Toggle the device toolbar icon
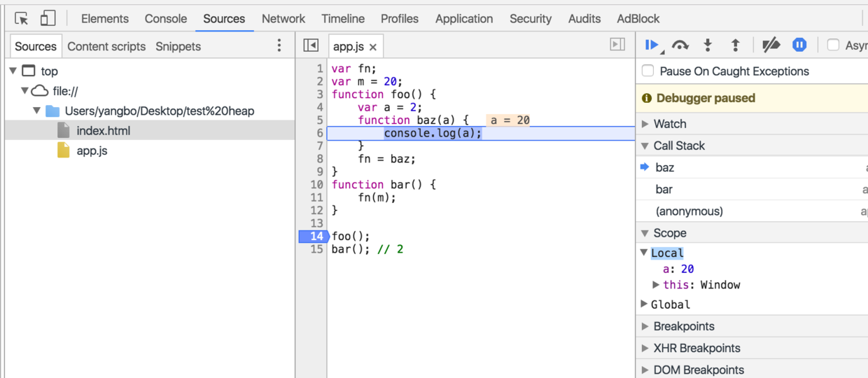 click(x=48, y=19)
